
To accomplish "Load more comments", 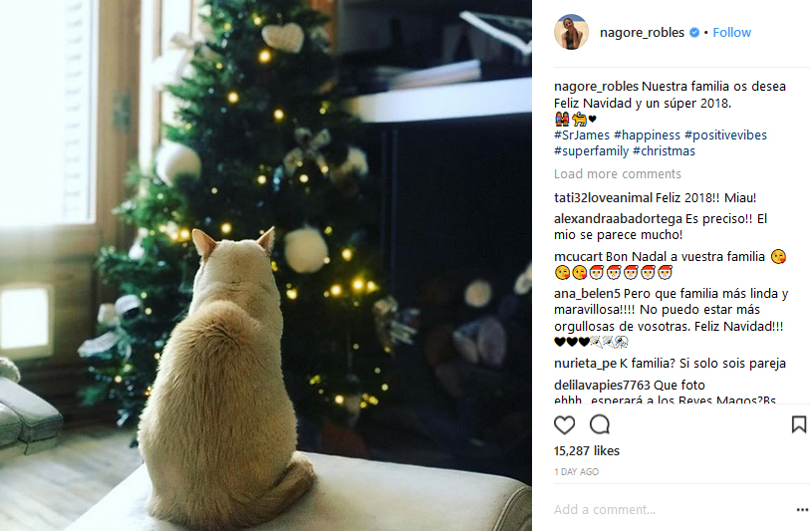I will click(x=618, y=174).
